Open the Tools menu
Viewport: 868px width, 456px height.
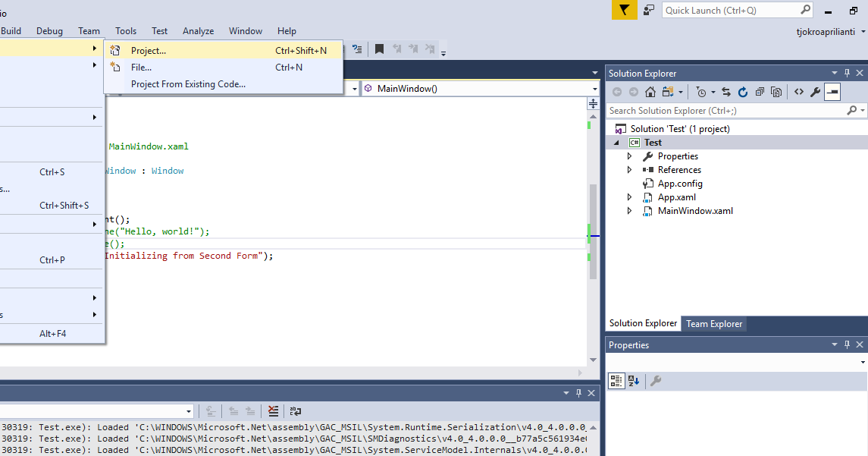[125, 31]
